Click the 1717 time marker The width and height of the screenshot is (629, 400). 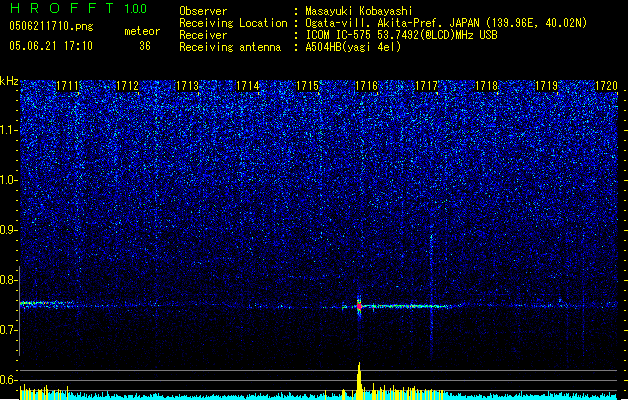pyautogui.click(x=426, y=86)
